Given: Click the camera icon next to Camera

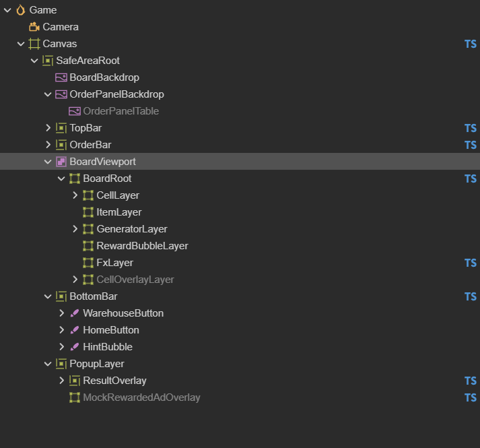Looking at the screenshot, I should [34, 27].
